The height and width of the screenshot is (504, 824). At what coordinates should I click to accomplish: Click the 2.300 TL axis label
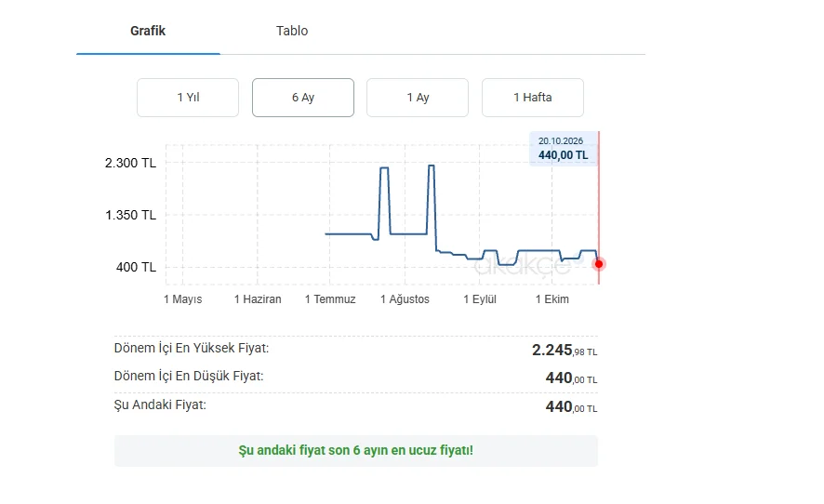(x=130, y=163)
